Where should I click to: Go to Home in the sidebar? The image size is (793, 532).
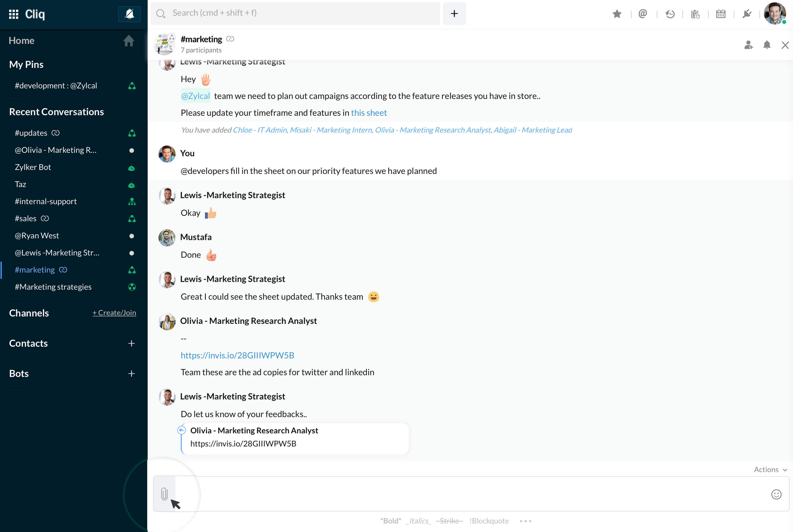click(21, 40)
